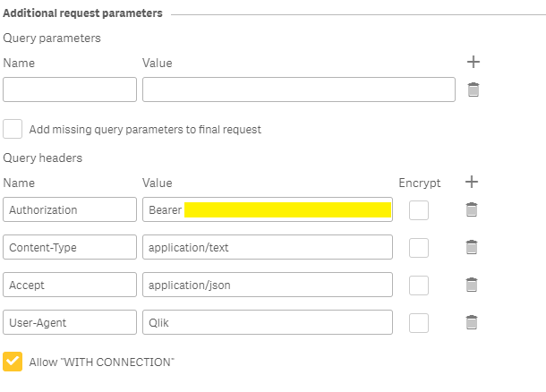Image resolution: width=546 pixels, height=392 pixels.
Task: Uncheck Allow "WITH CONNECTION" option
Action: 13,362
